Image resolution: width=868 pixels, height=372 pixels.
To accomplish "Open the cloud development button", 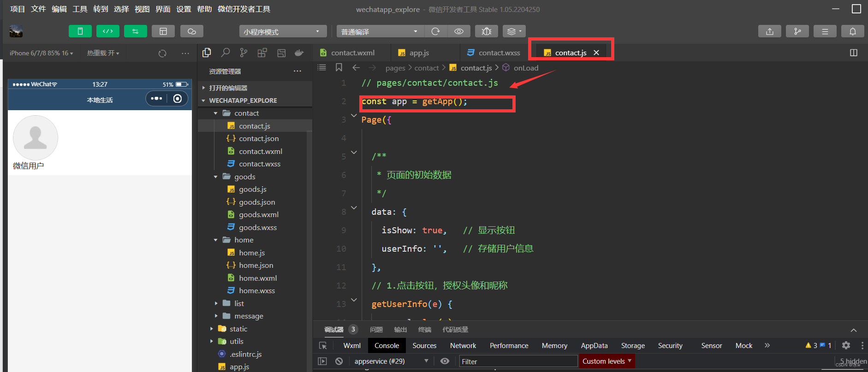I will (192, 31).
